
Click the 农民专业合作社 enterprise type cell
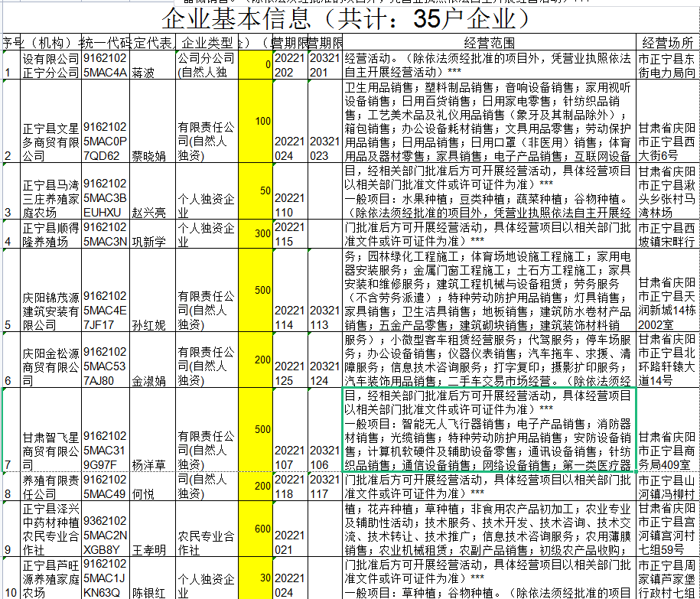click(x=206, y=529)
